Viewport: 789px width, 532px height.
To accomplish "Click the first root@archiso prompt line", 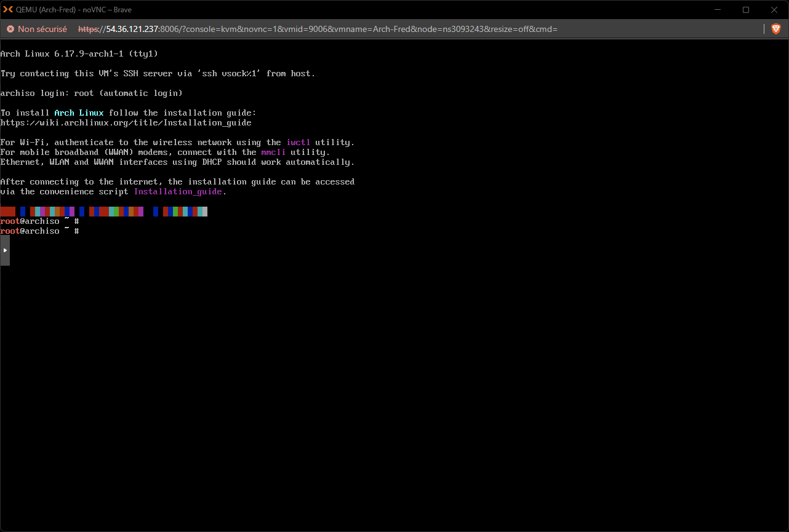I will [x=39, y=221].
